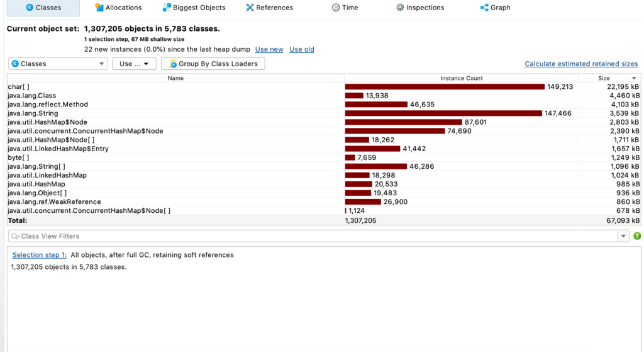This screenshot has width=644, height=352.
Task: Click the search magnifier in Class View Filters
Action: [x=15, y=236]
